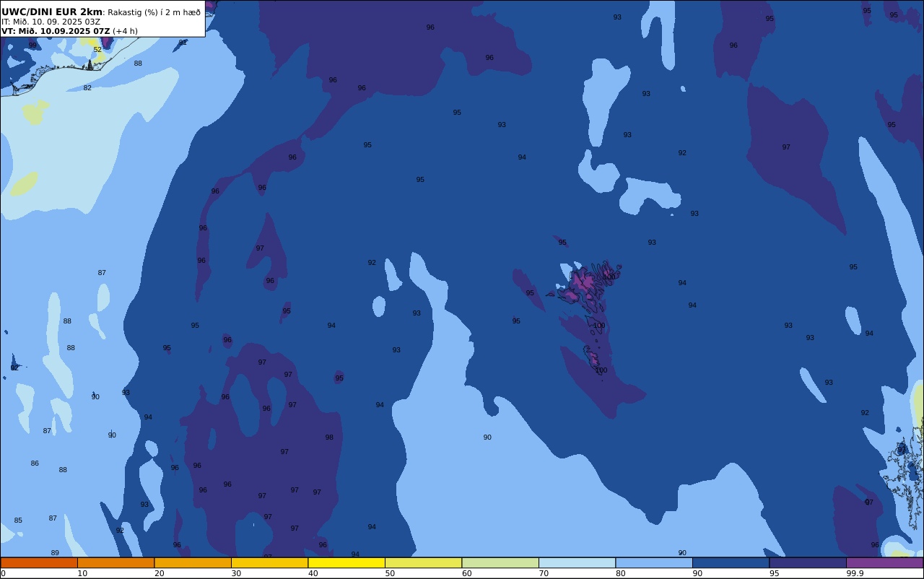Click the 'VT: Mið. 10.09.2025 07Z' line
Image resolution: width=924 pixels, height=579 pixels.
pos(56,31)
